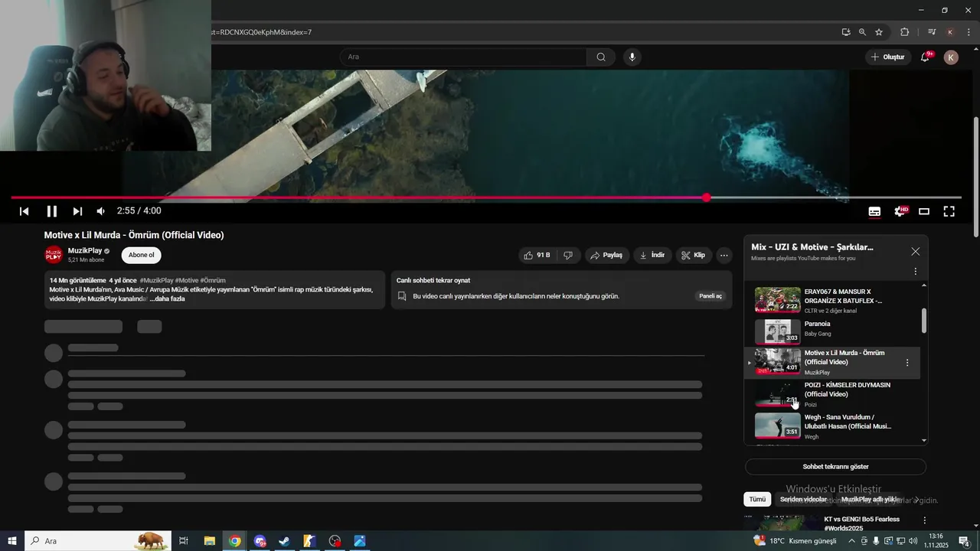Viewport: 980px width, 551px height.
Task: Open File Explorer from taskbar
Action: point(209,541)
